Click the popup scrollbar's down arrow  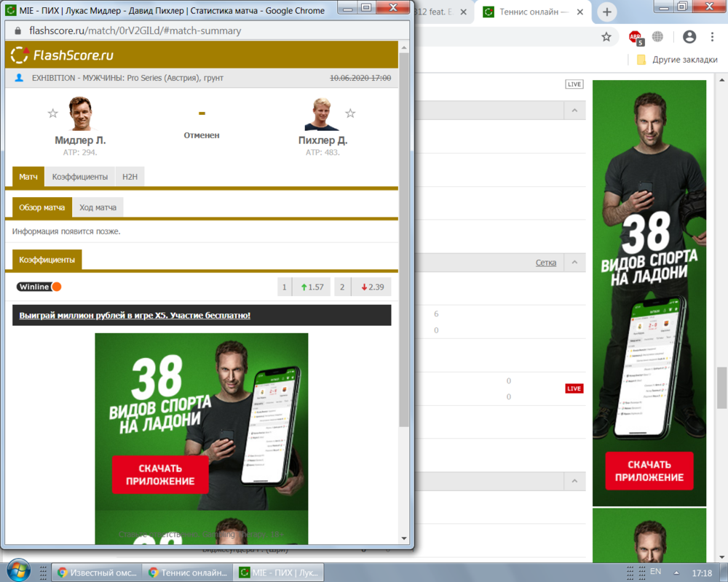[x=404, y=538]
